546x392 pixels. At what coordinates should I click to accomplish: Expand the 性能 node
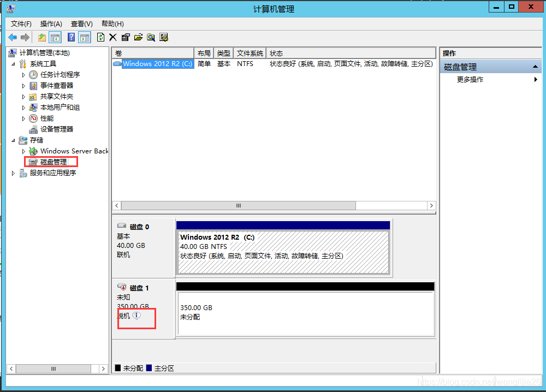tap(23, 118)
